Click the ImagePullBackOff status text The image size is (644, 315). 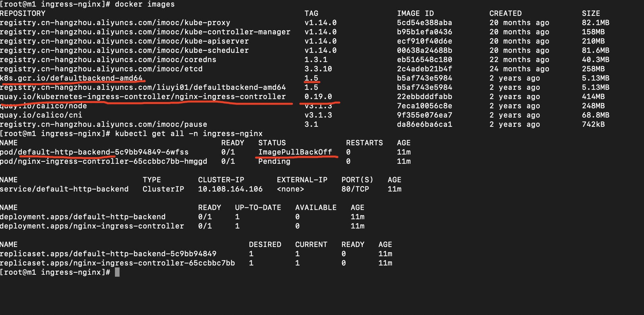[295, 152]
